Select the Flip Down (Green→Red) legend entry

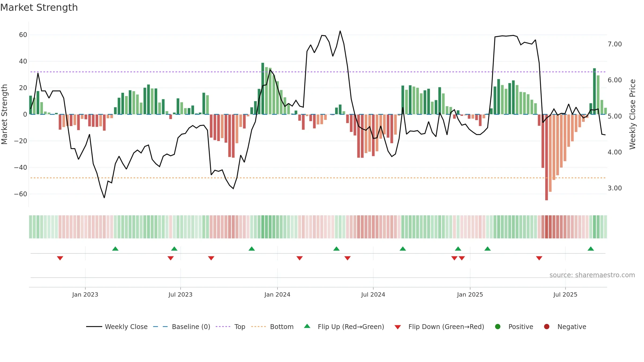tap(439, 327)
